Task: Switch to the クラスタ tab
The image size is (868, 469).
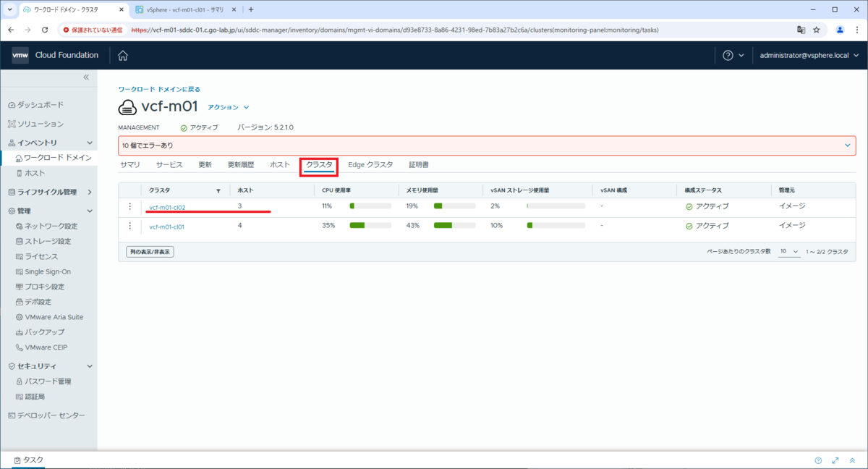Action: click(319, 165)
